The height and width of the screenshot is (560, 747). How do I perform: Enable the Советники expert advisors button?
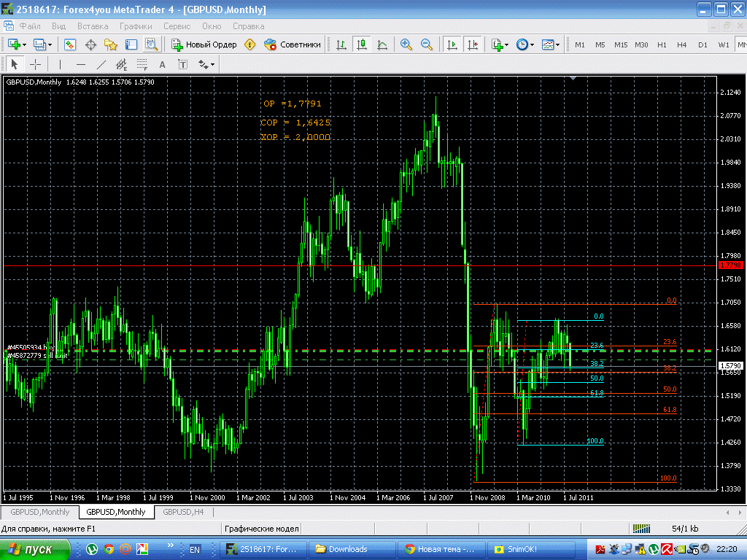293,44
